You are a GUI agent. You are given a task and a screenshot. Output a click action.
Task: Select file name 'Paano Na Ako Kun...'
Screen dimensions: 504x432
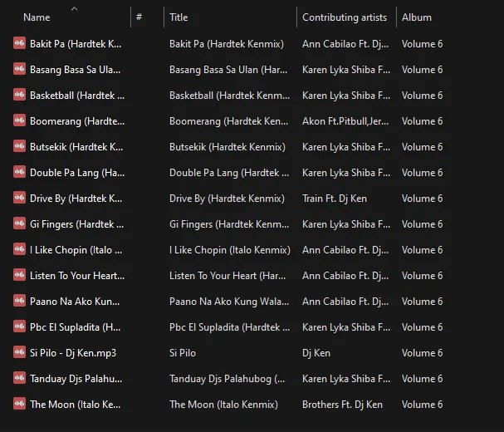click(x=75, y=301)
